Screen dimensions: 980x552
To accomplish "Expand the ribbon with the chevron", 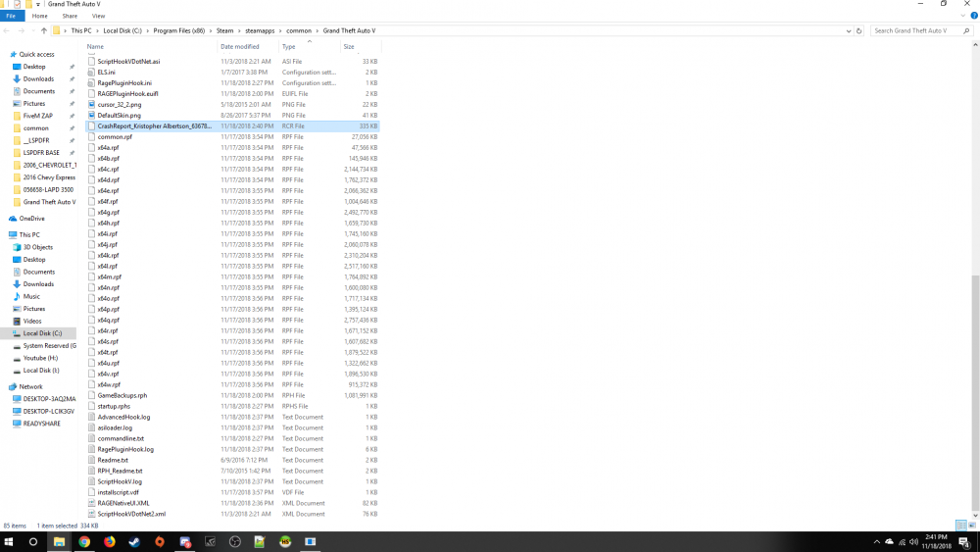I will pyautogui.click(x=963, y=16).
